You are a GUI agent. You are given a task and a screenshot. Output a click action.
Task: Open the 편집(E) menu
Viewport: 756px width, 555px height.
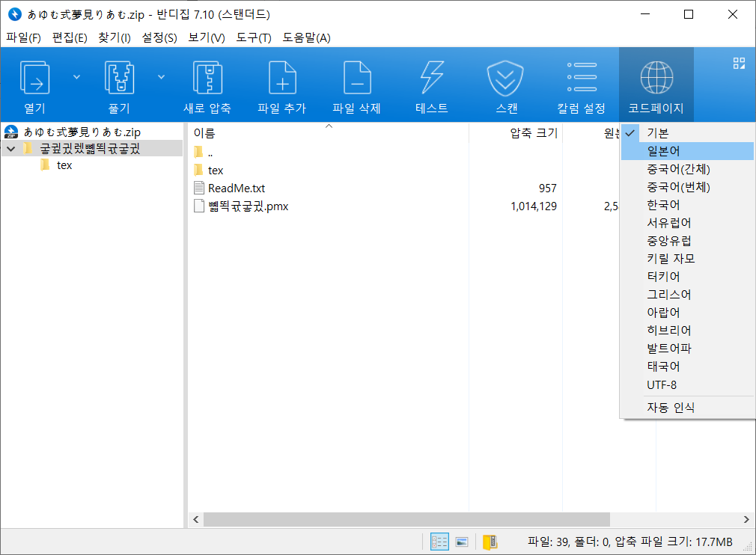(70, 37)
